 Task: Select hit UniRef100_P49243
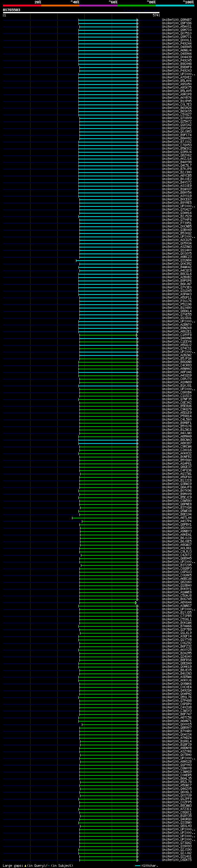tap(177, 71)
